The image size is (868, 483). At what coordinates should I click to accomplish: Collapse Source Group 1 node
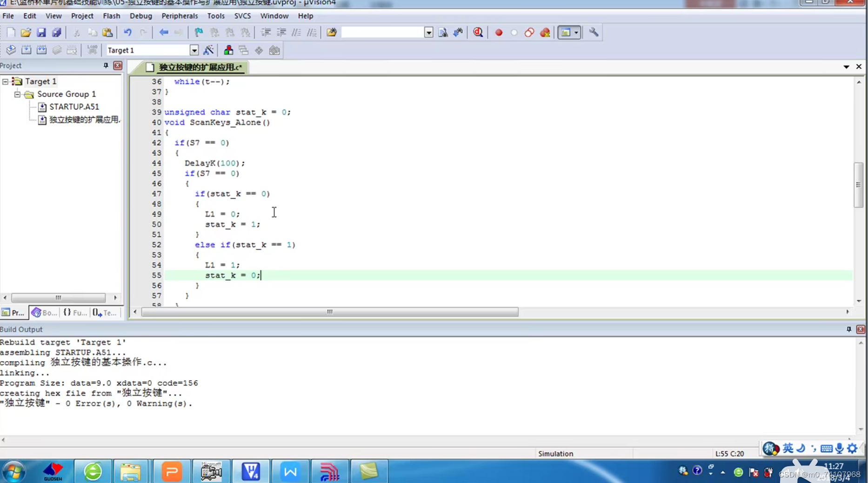click(x=17, y=94)
